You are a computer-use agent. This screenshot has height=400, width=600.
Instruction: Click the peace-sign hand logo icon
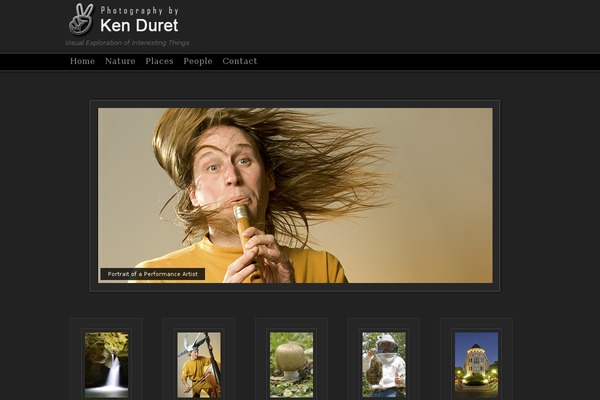pyautogui.click(x=81, y=18)
